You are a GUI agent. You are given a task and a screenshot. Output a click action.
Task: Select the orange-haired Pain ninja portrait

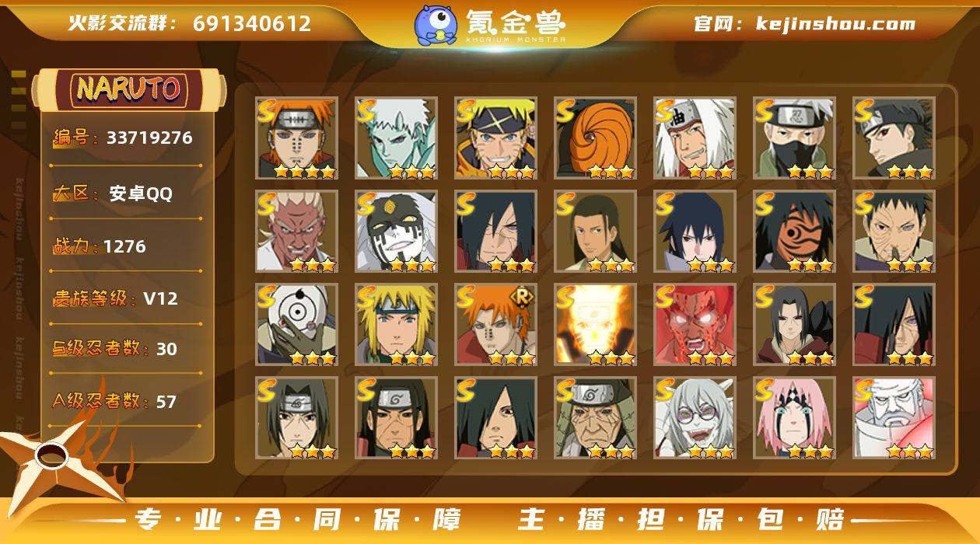[296, 138]
